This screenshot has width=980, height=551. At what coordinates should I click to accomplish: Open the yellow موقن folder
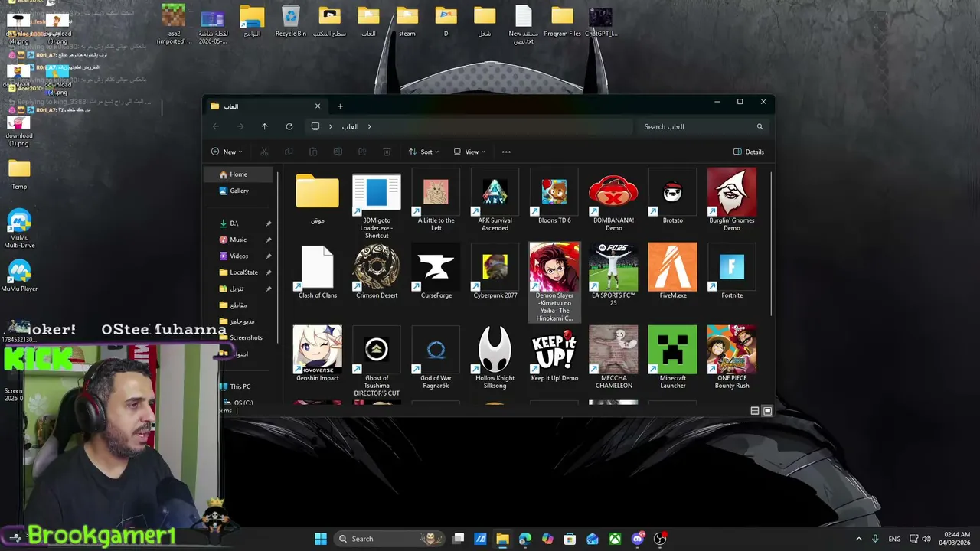point(318,198)
